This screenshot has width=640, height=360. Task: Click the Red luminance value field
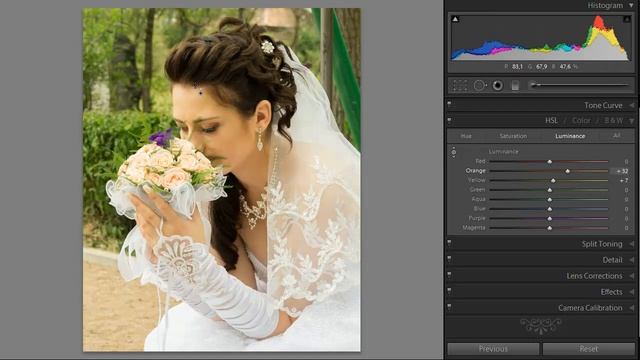point(626,162)
